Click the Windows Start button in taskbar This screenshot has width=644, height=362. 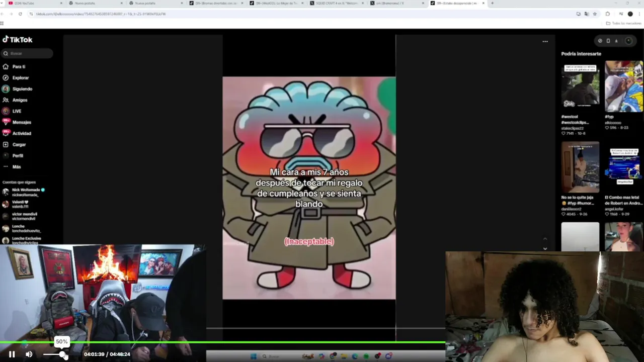coord(253,356)
